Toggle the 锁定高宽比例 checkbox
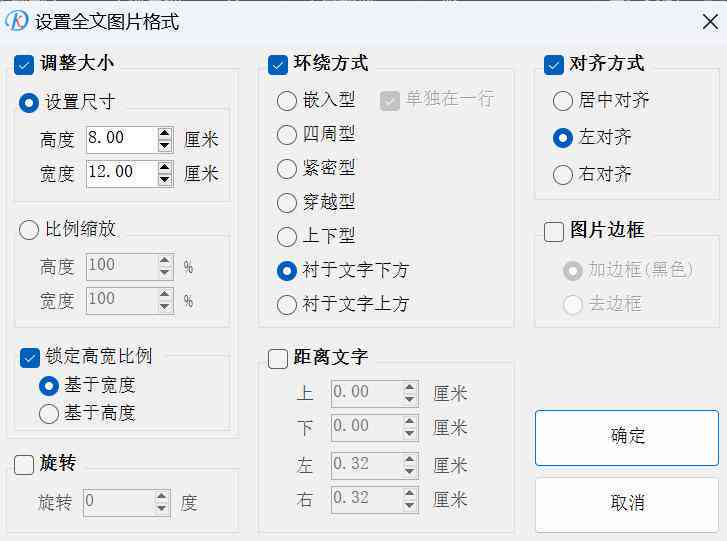The height and width of the screenshot is (541, 727). pos(30,358)
